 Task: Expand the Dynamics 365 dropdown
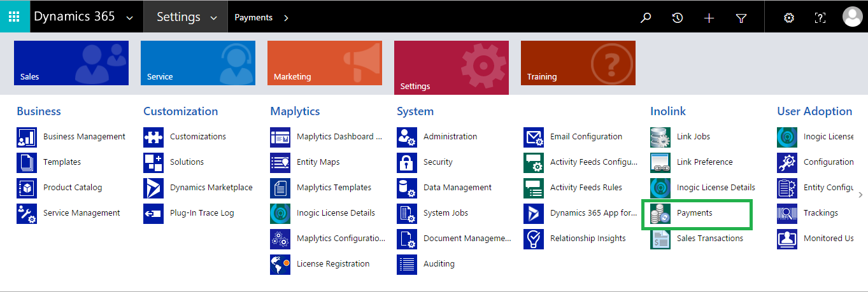click(x=130, y=18)
